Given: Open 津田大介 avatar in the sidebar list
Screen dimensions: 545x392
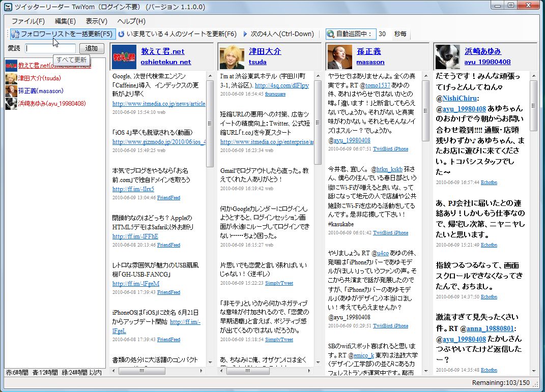Looking at the screenshot, I should coord(11,78).
